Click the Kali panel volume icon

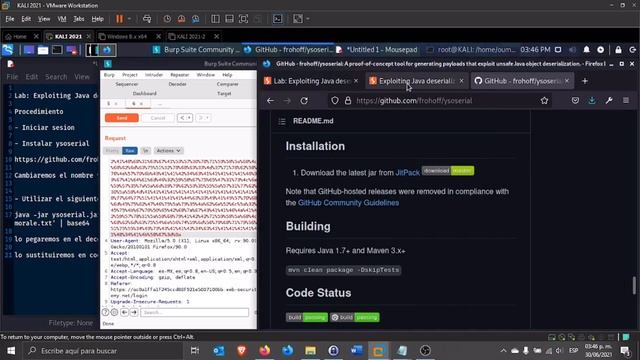(x=572, y=49)
